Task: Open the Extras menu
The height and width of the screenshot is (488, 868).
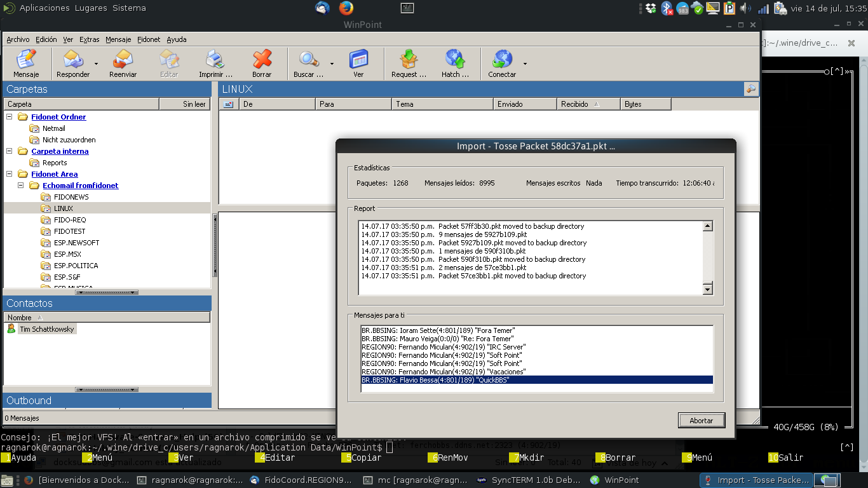Action: coord(89,39)
